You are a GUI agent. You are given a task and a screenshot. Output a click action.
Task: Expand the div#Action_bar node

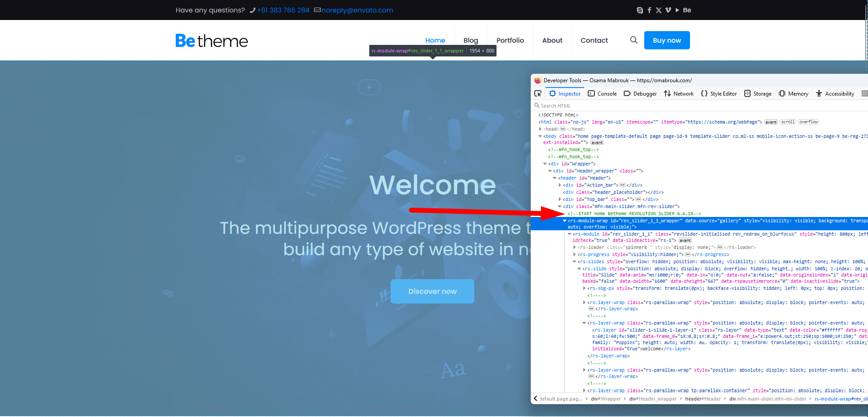click(x=560, y=185)
